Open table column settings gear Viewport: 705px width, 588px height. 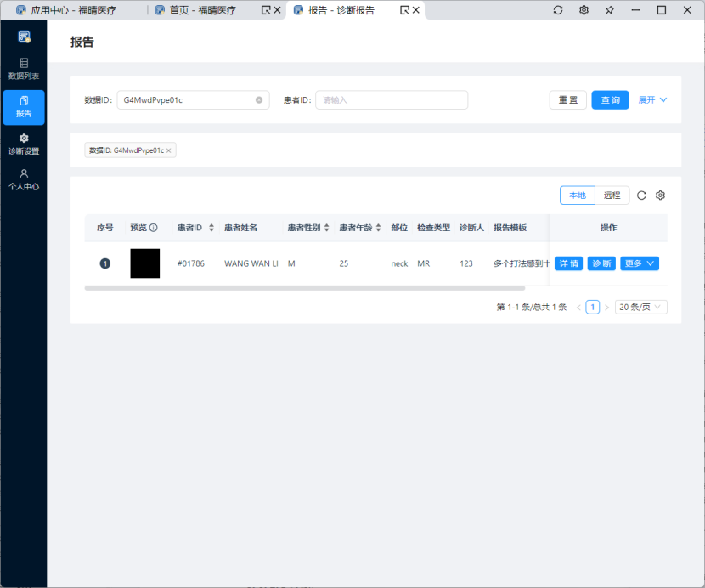[660, 195]
